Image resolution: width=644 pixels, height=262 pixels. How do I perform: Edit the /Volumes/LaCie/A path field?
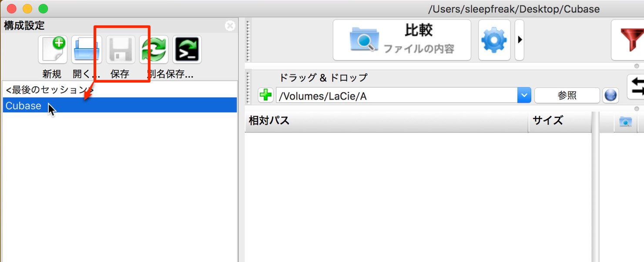point(396,96)
